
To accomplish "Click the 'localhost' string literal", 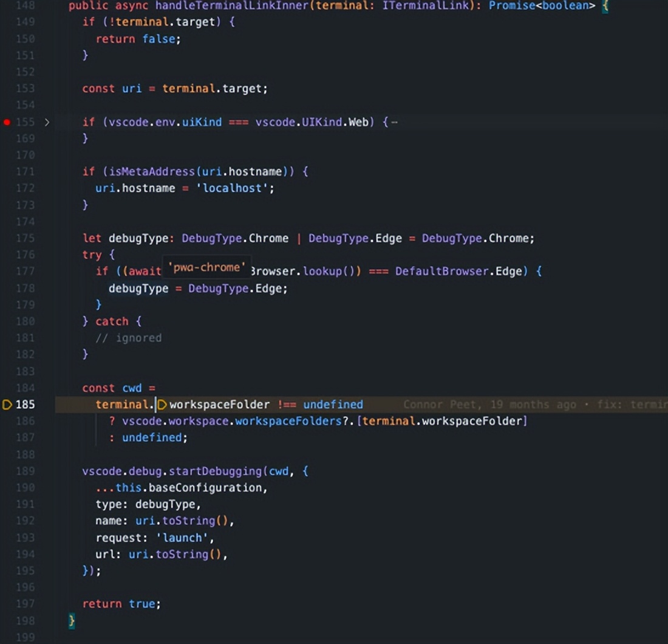I will [232, 188].
